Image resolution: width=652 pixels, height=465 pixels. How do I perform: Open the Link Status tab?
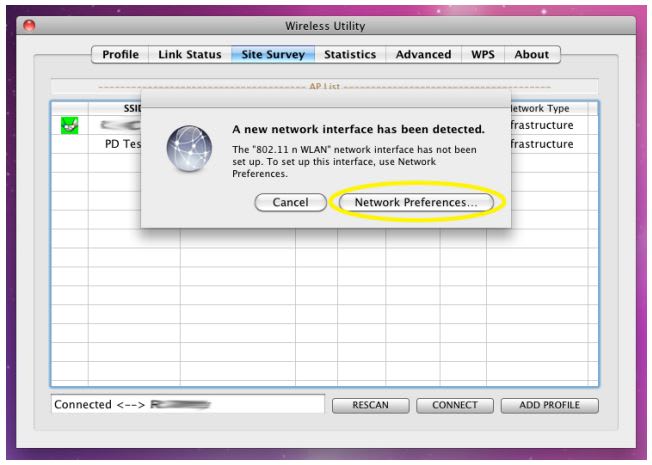click(190, 54)
